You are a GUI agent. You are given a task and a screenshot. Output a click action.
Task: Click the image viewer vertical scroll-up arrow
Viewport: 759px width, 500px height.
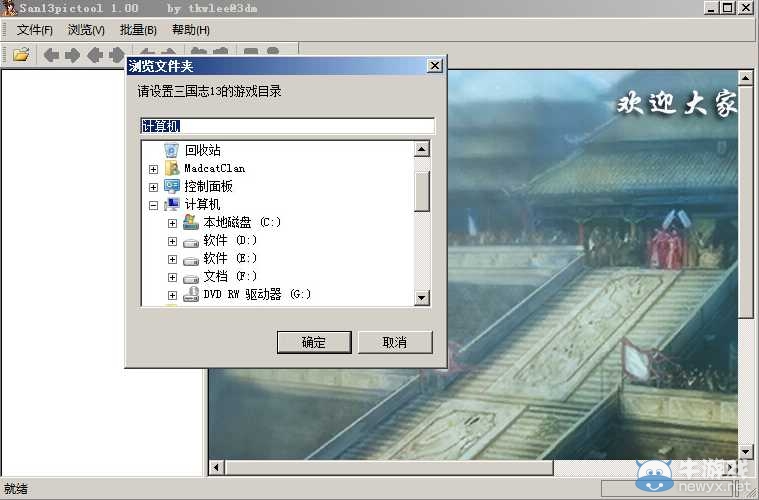(x=745, y=77)
